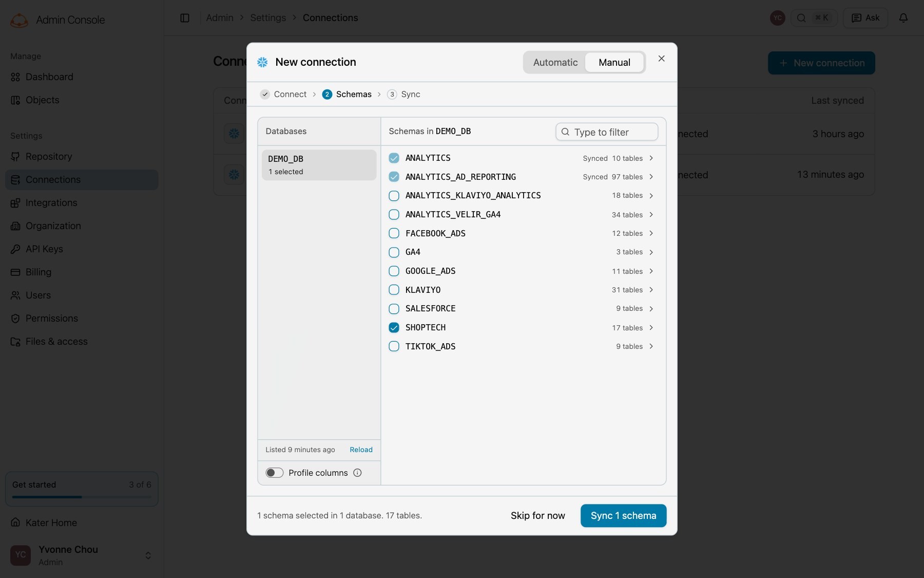
Task: Click the Billing card icon
Action: coord(15,272)
